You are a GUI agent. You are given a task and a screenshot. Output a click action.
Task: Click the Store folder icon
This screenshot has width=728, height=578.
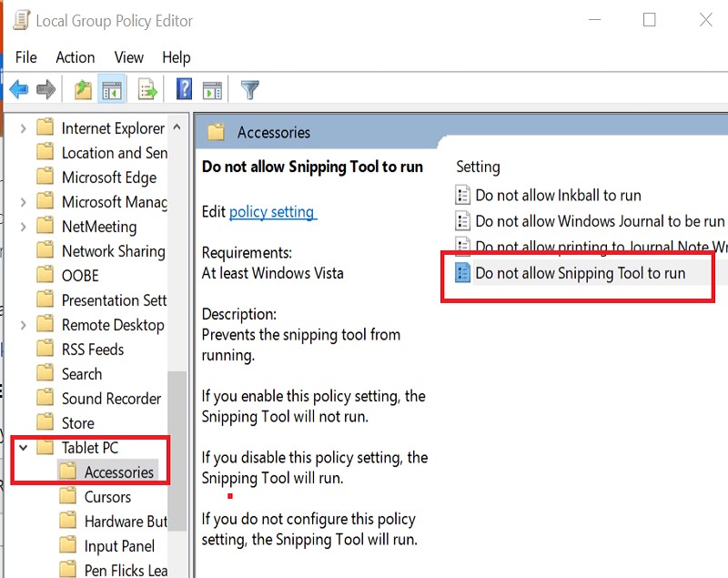point(45,422)
